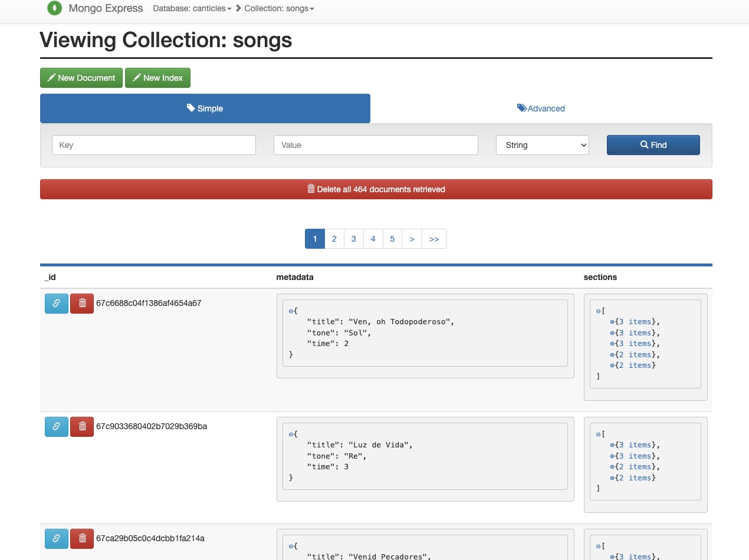This screenshot has height=560, width=749.
Task: Open the Database: canticles dropdown
Action: (192, 9)
